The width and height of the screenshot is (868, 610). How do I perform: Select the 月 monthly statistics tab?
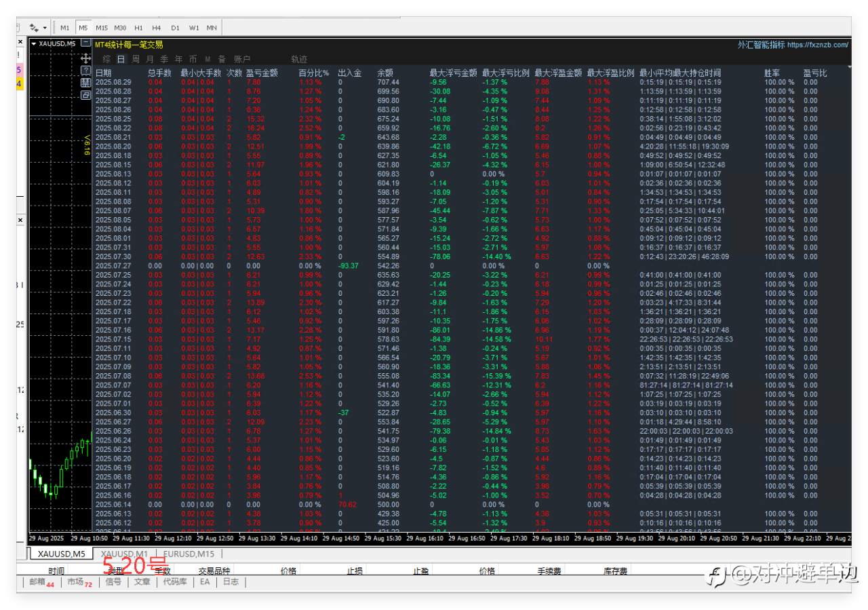[x=150, y=59]
